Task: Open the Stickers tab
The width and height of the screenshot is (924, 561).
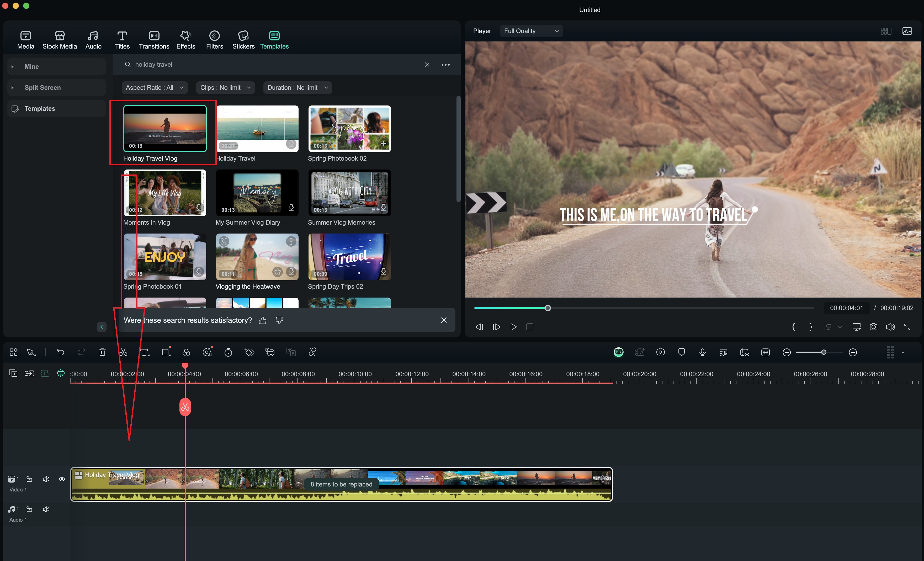Action: tap(243, 40)
